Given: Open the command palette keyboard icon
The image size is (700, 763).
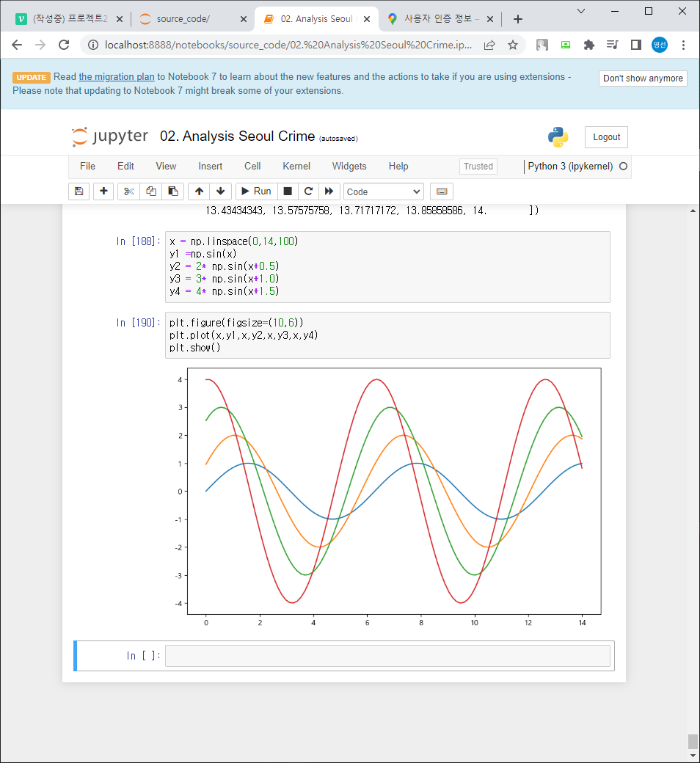Looking at the screenshot, I should [x=442, y=191].
